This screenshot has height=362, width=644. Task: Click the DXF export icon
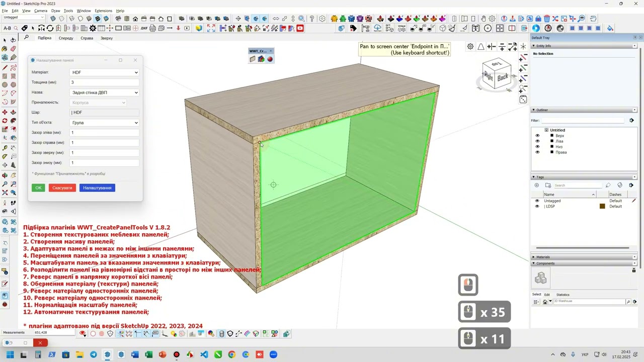144,28
